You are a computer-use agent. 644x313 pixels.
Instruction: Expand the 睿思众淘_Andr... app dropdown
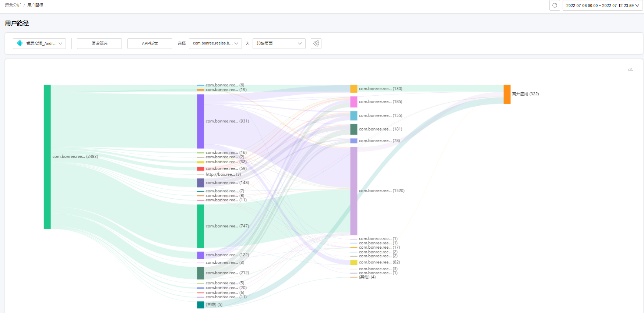[39, 43]
